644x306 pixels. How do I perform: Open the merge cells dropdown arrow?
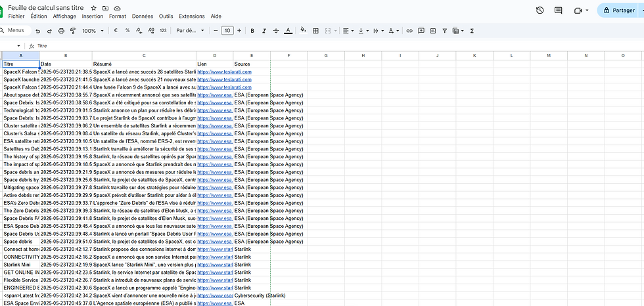(x=336, y=31)
